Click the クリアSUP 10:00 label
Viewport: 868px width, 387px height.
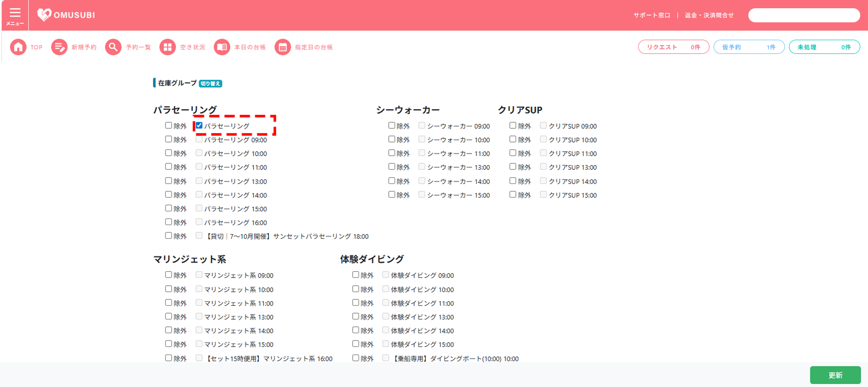coord(572,140)
